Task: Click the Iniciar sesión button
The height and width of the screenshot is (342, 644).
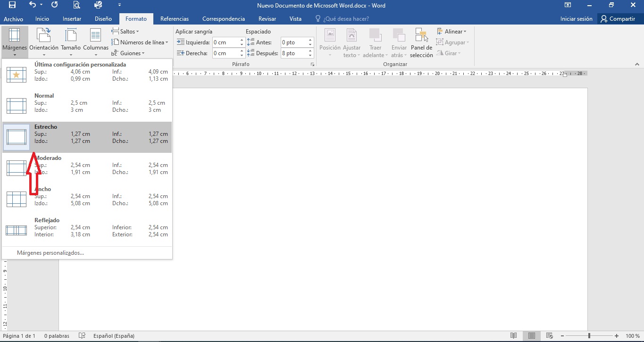Action: [577, 19]
